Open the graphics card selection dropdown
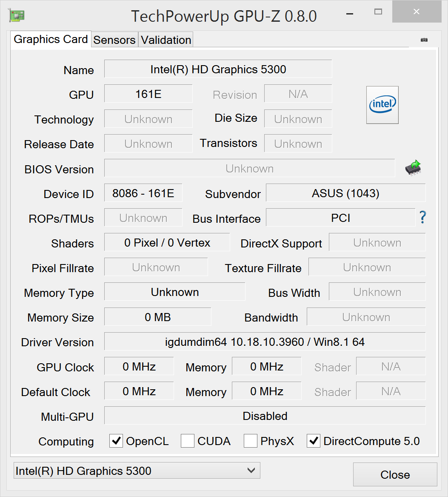The width and height of the screenshot is (448, 497). click(137, 471)
